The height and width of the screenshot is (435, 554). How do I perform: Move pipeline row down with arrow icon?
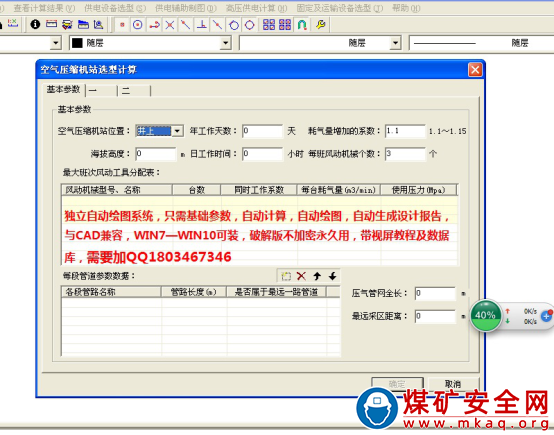click(332, 276)
